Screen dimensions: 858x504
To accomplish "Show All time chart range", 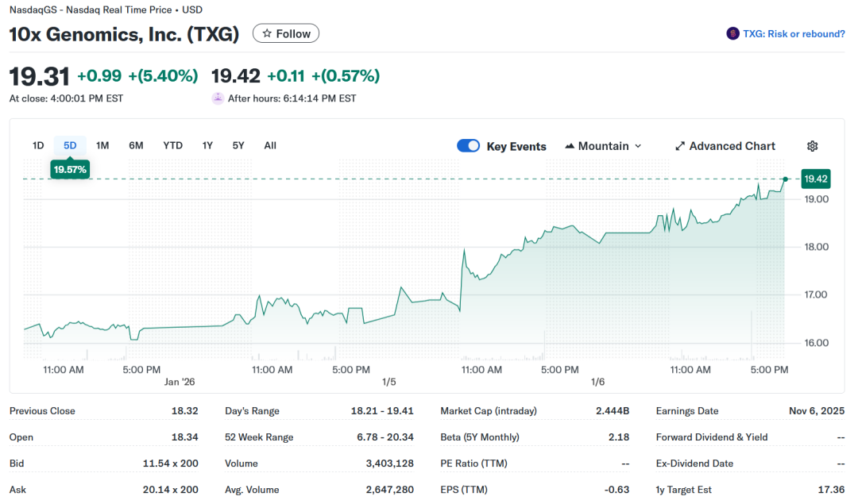I will coord(270,145).
